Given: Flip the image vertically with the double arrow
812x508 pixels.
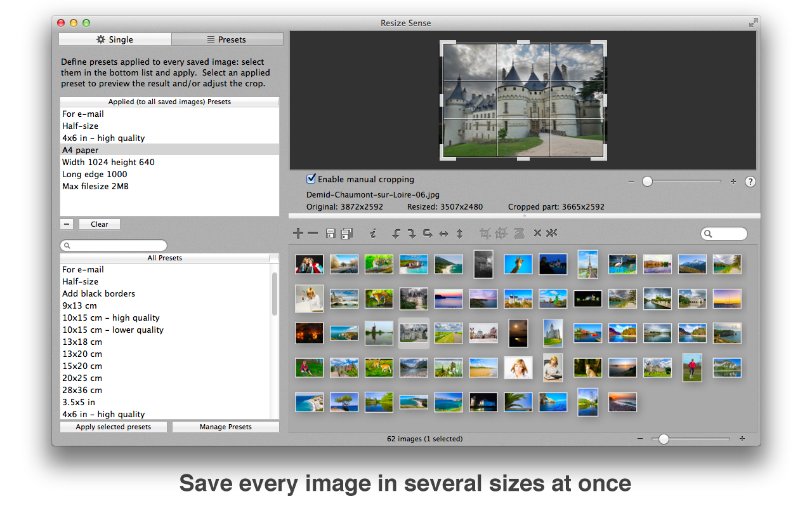Looking at the screenshot, I should click(x=459, y=234).
